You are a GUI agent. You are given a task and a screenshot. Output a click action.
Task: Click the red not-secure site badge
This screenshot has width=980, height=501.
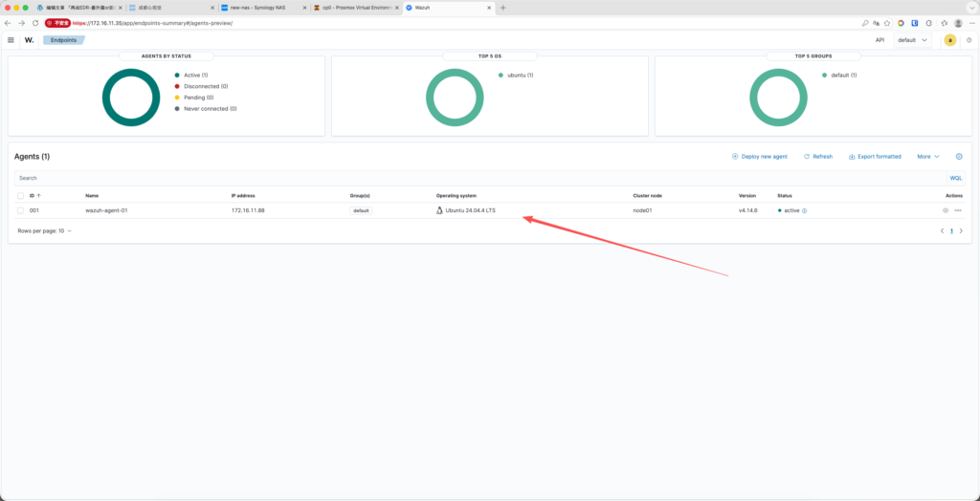tap(57, 23)
